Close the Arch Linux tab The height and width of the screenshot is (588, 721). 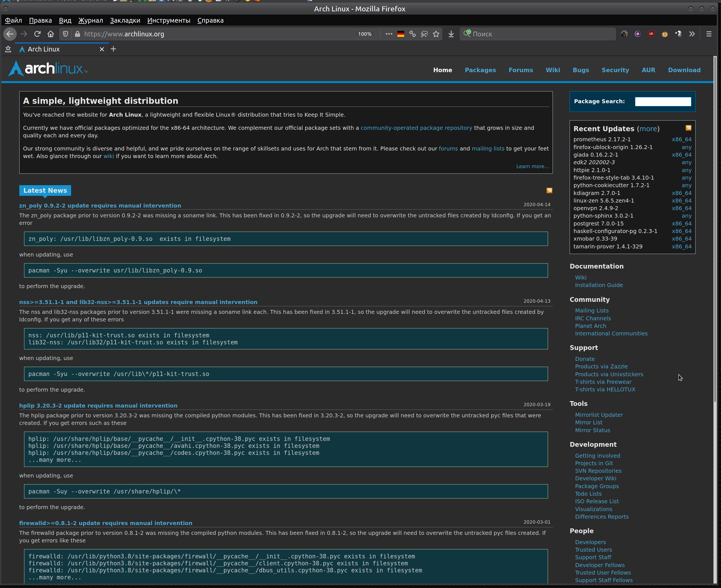click(102, 49)
